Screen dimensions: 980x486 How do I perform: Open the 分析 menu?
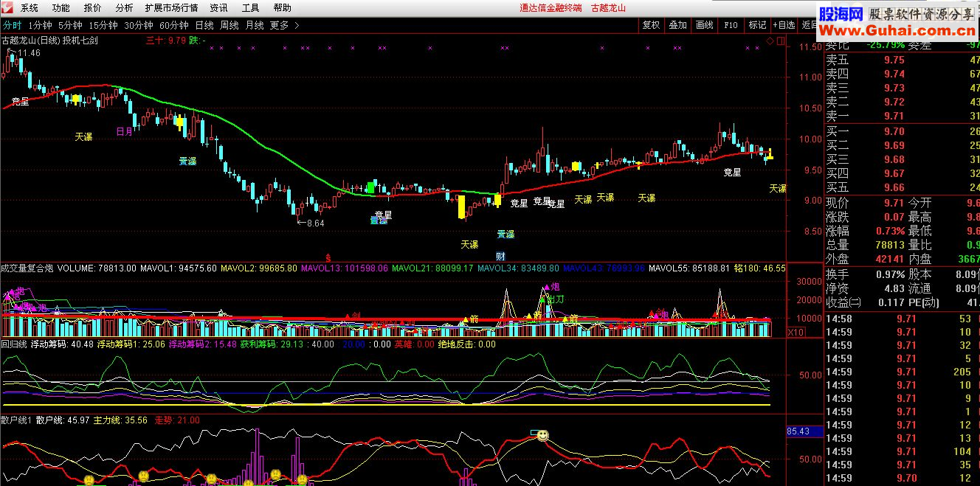(x=125, y=8)
